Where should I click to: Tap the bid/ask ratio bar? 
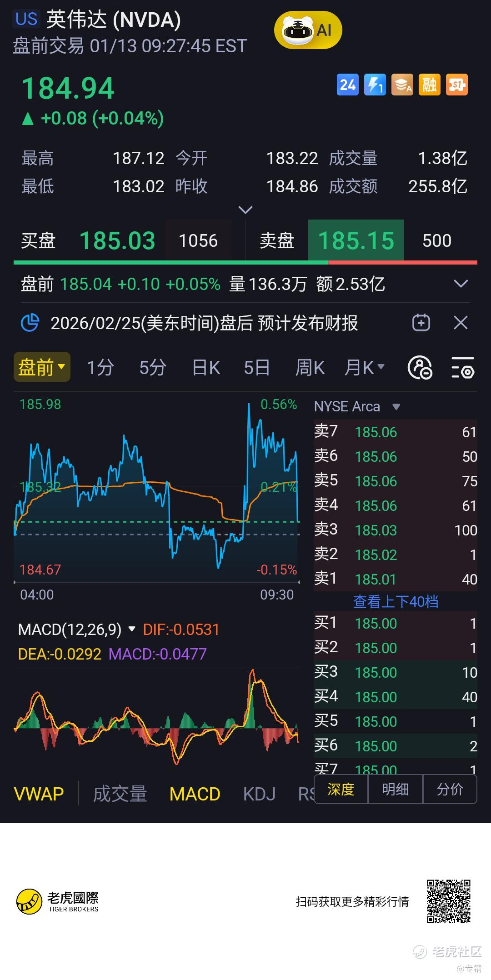245,263
